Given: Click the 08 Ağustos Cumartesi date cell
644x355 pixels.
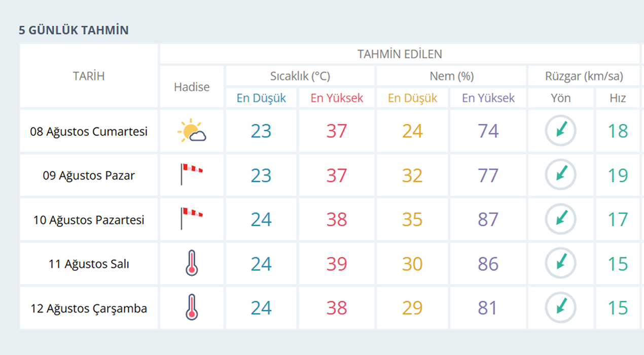Looking at the screenshot, I should pos(89,131).
